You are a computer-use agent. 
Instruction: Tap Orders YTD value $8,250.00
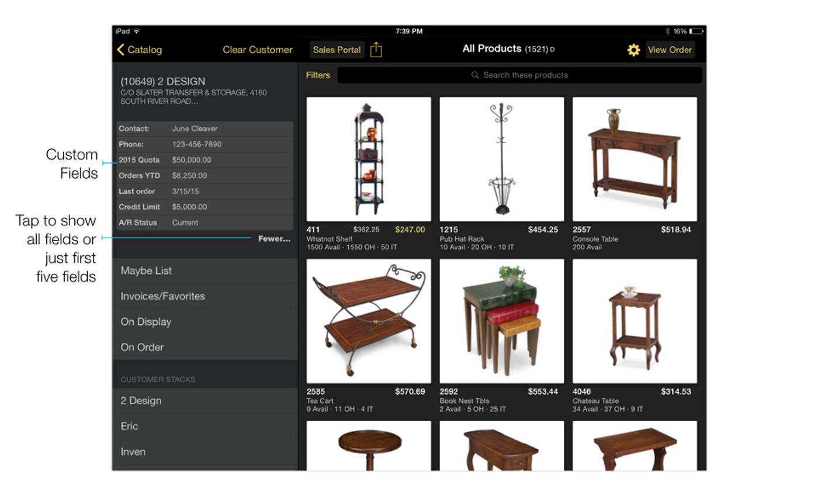(x=189, y=176)
